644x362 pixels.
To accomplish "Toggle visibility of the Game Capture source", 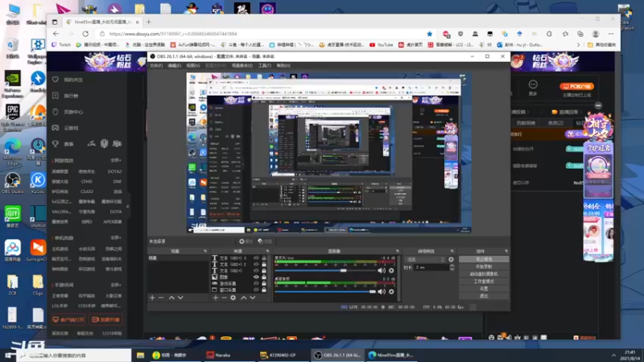I will (x=256, y=283).
